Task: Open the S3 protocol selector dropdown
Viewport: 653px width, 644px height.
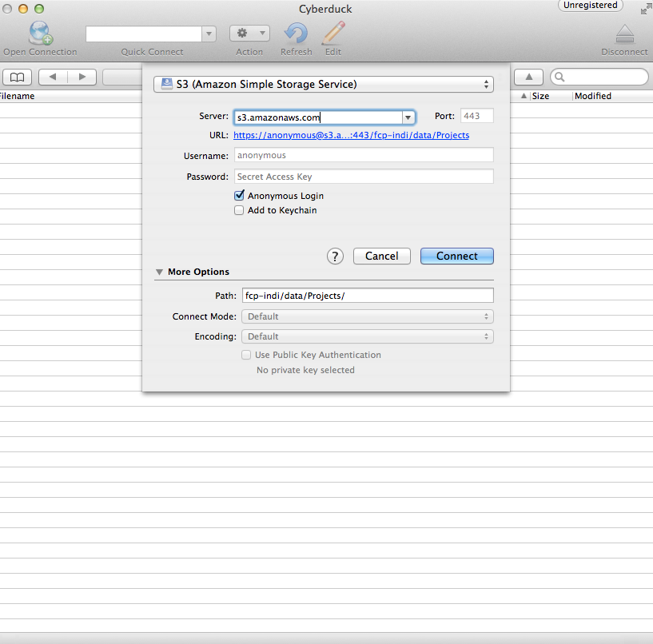Action: [x=324, y=85]
